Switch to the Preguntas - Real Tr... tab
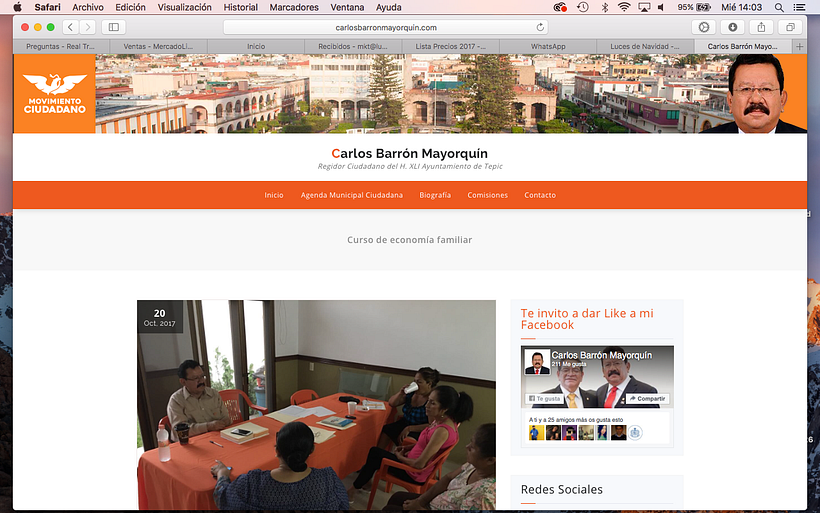 pyautogui.click(x=61, y=47)
